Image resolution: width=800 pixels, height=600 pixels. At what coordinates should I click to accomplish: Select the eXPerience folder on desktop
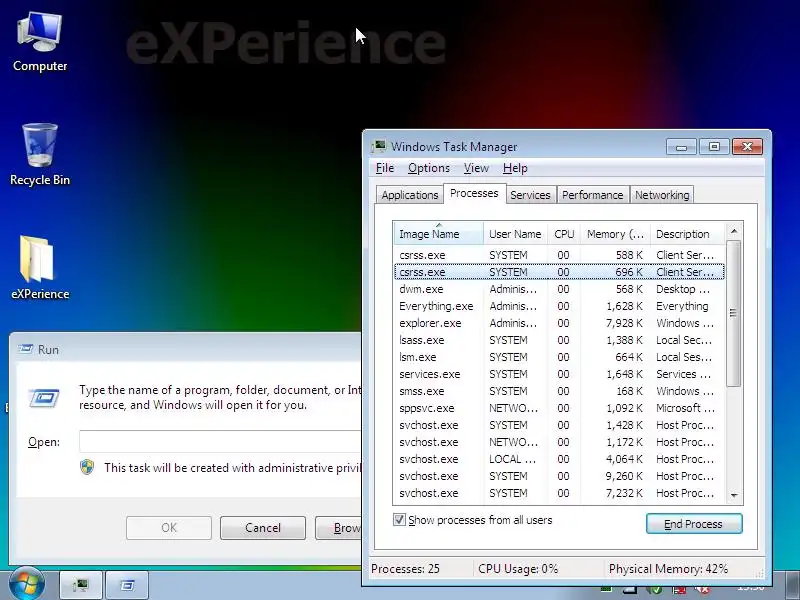pyautogui.click(x=40, y=267)
